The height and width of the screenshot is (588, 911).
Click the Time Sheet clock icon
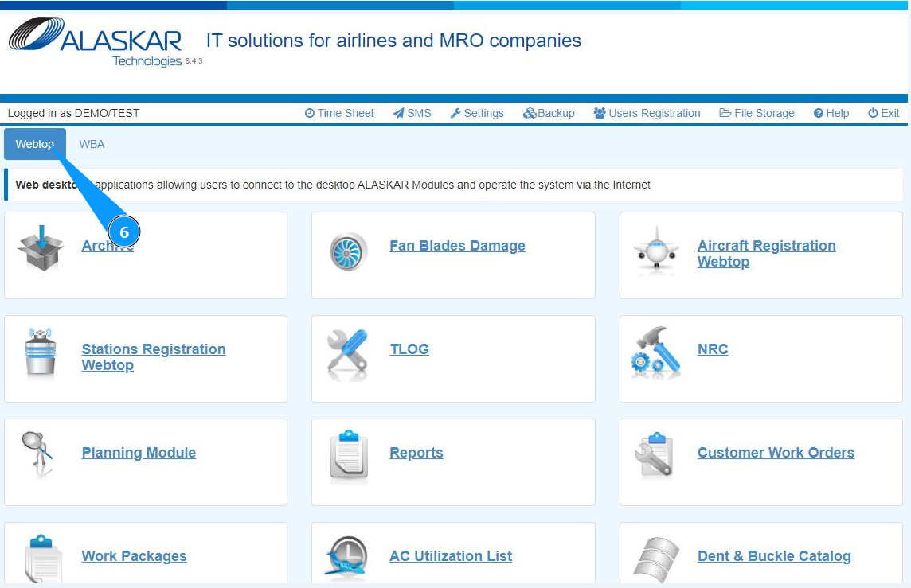pos(310,113)
